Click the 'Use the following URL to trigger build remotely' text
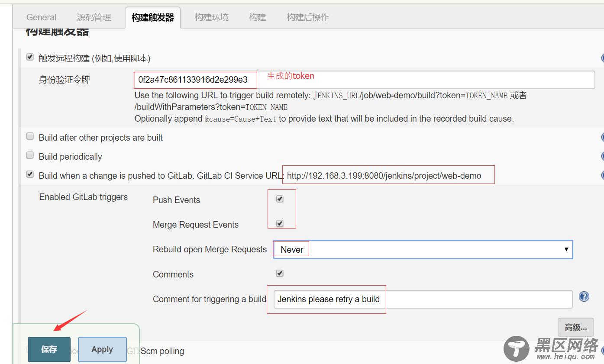The image size is (604, 364). [223, 95]
